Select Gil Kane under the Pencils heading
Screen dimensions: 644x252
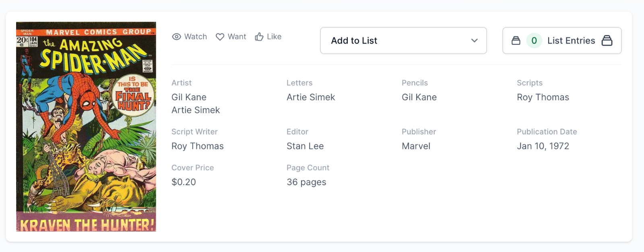[419, 97]
